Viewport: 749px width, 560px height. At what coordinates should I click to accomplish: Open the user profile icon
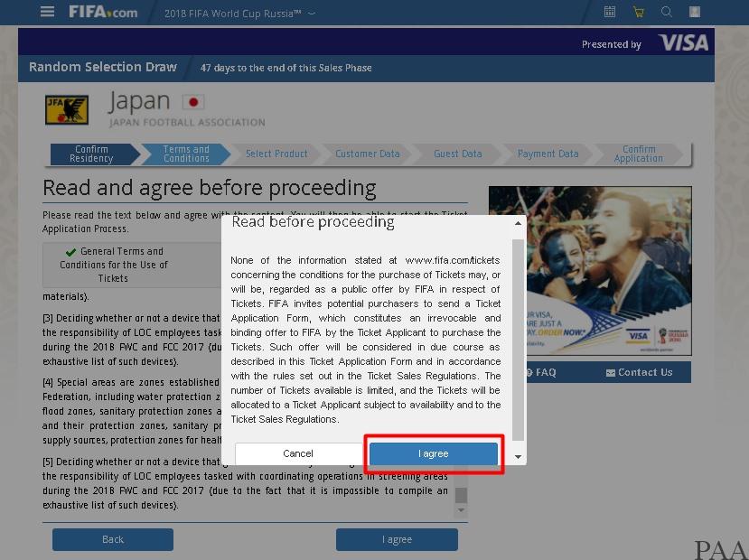click(x=695, y=12)
